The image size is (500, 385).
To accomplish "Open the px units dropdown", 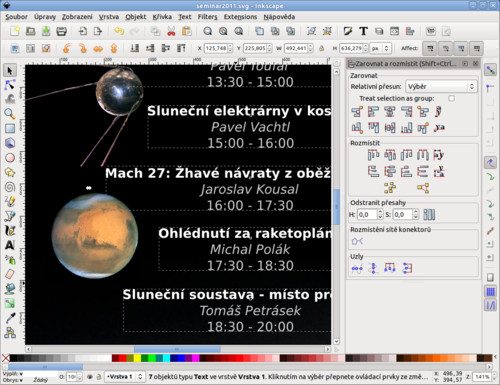I will [381, 48].
